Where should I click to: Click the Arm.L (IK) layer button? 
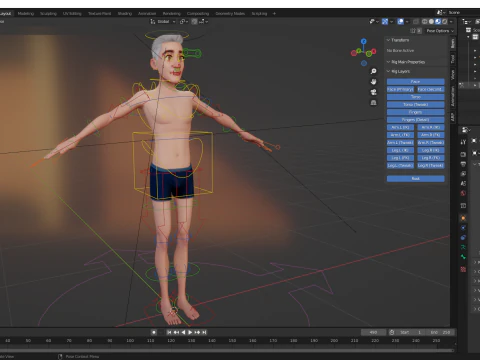pos(400,127)
